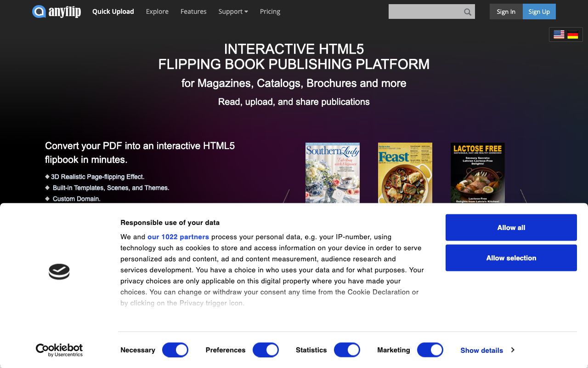
Task: Expand the Show details chevron
Action: pos(513,350)
